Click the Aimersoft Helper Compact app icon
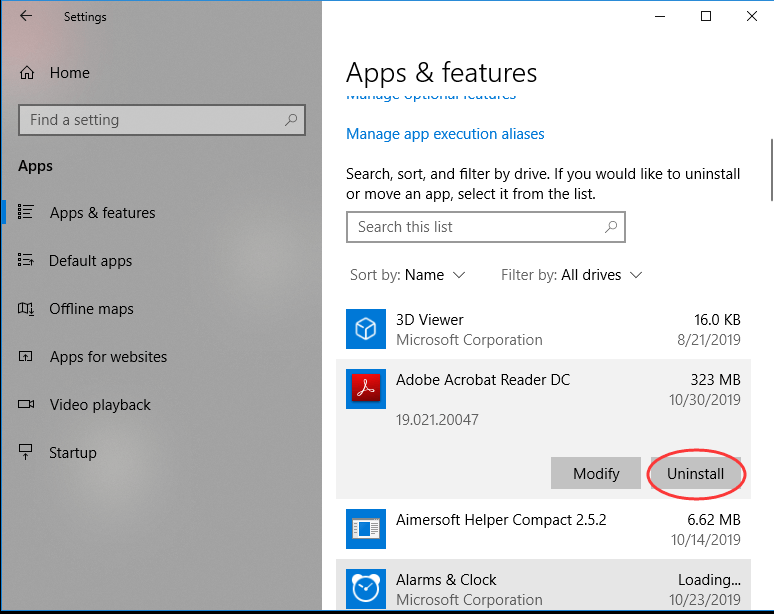The width and height of the screenshot is (774, 614). 366,529
